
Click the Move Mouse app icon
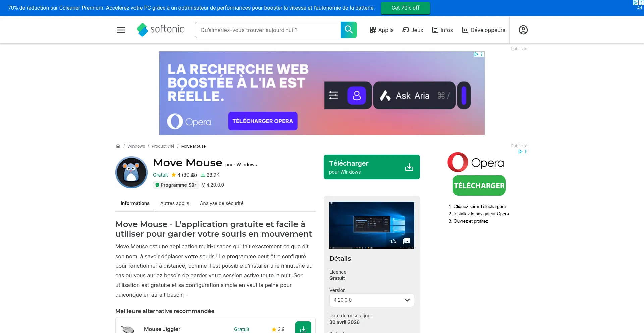[131, 172]
